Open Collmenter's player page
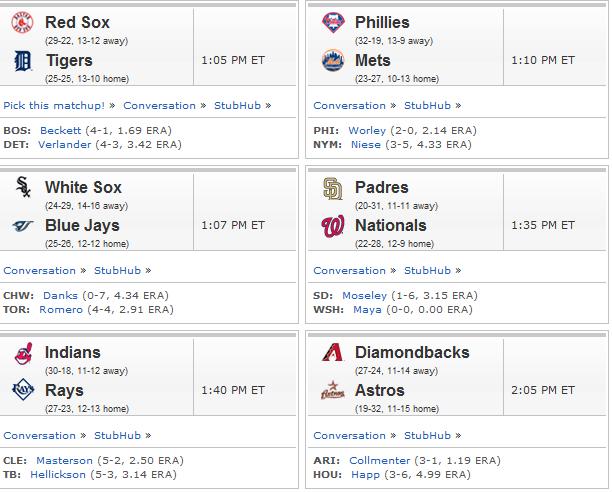This screenshot has width=612, height=492. [379, 460]
